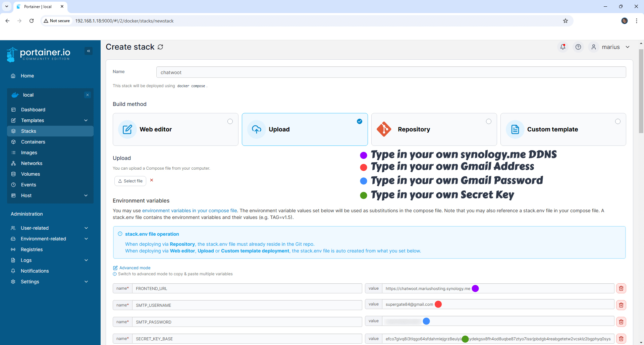This screenshot has width=644, height=345.
Task: Expand the Logs section chevron
Action: pyautogui.click(x=86, y=260)
